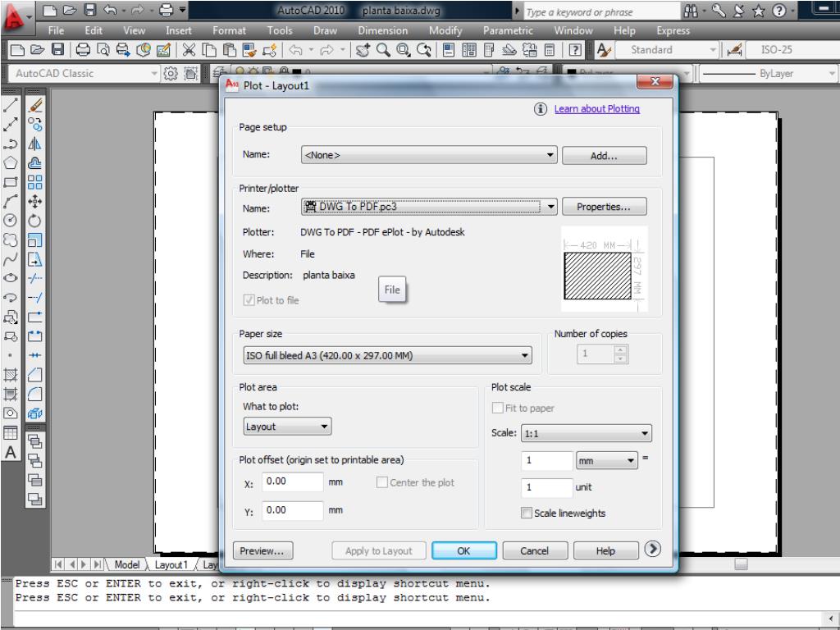The height and width of the screenshot is (630, 840).
Task: Click the Array modify tool
Action: 35,180
